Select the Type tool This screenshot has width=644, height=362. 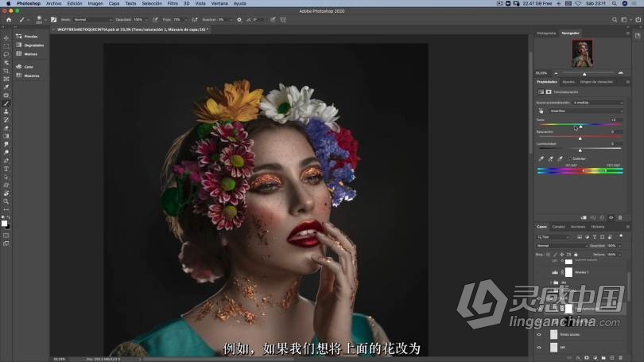pyautogui.click(x=6, y=169)
